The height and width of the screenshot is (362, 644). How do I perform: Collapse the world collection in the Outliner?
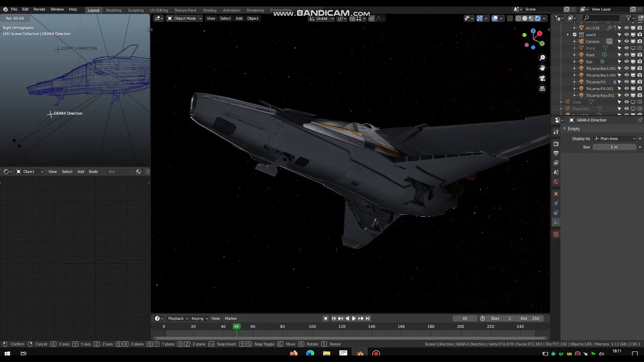pos(568,35)
